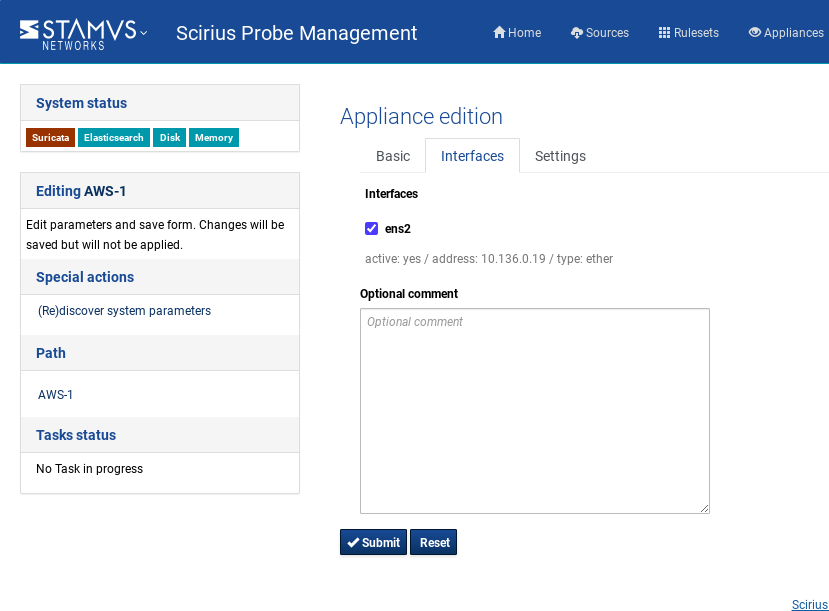This screenshot has height=611, width=829.
Task: Submit the appliance form
Action: point(373,542)
